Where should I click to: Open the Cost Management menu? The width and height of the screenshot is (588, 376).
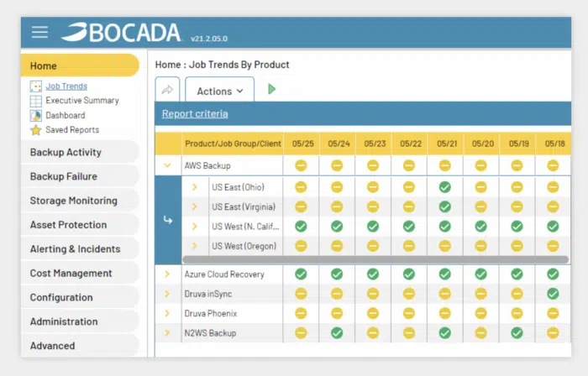81,274
